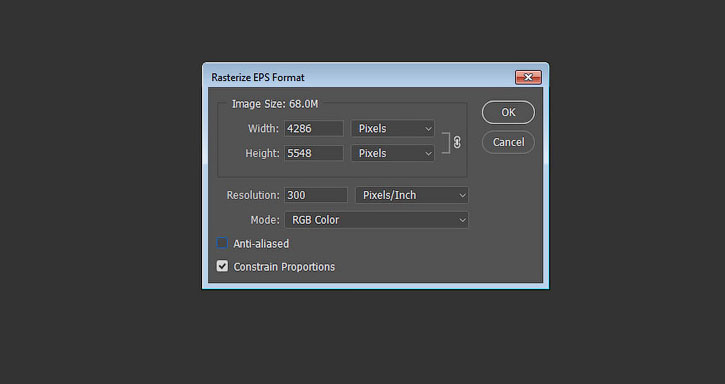Open the RGB Color mode dropdown
The image size is (725, 384).
(x=376, y=220)
